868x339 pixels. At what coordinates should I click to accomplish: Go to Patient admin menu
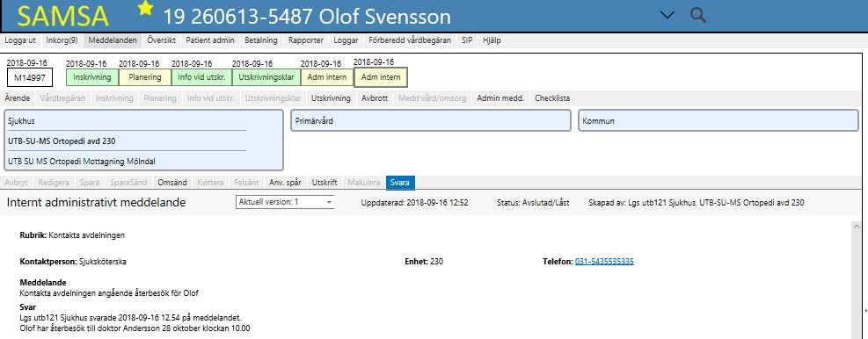click(x=210, y=40)
